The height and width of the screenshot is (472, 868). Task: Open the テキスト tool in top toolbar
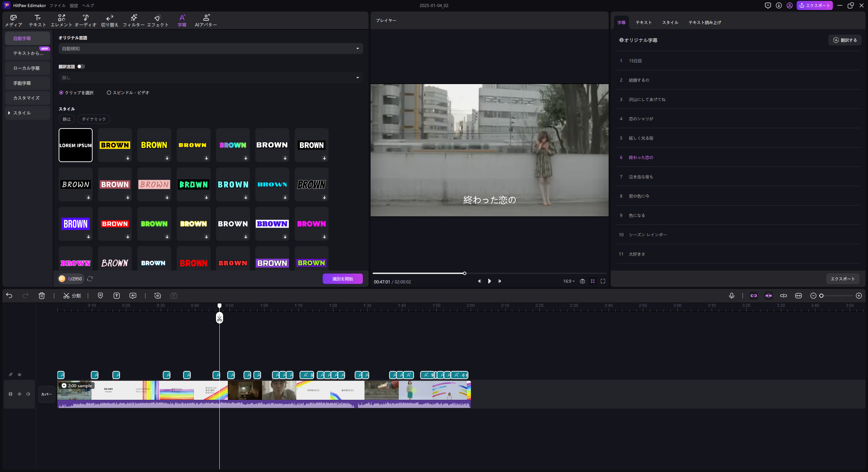(x=37, y=21)
